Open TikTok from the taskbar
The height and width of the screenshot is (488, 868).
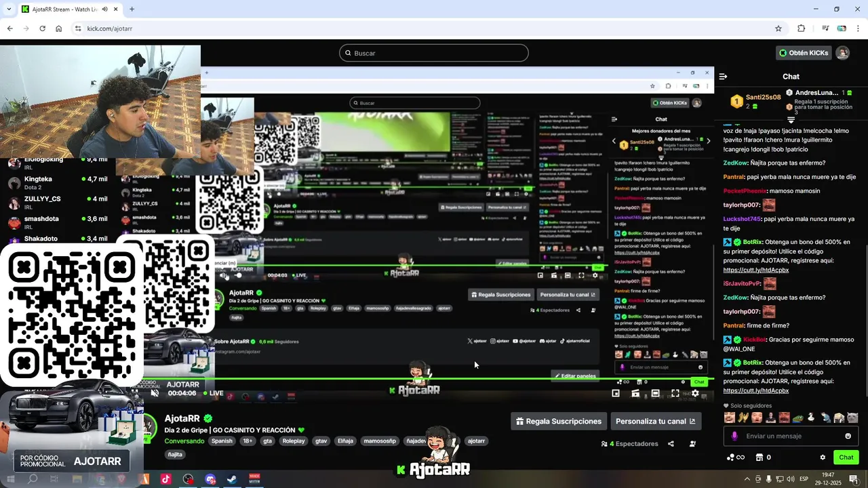click(x=165, y=479)
